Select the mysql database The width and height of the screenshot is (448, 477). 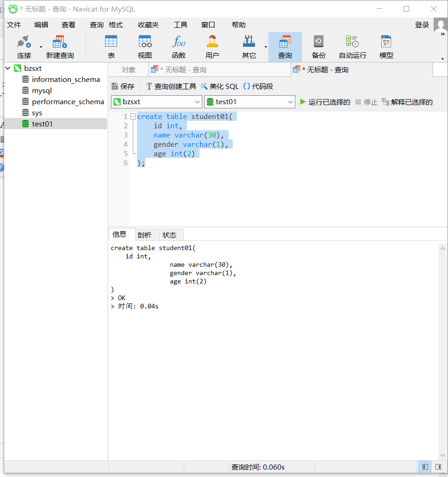coord(42,91)
